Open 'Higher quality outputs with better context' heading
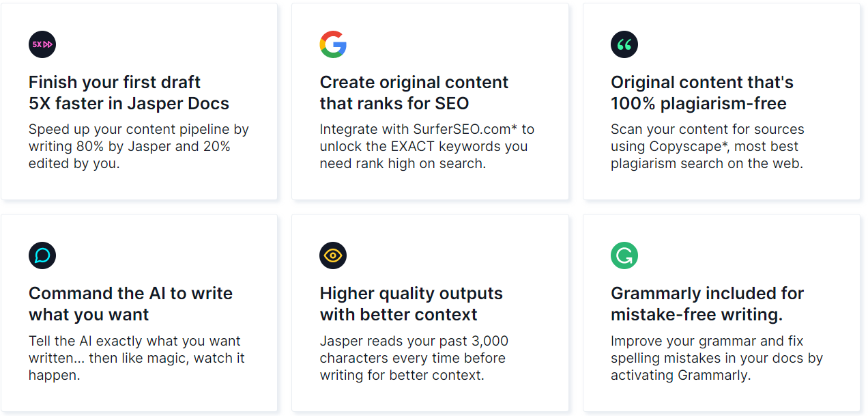868x416 pixels. point(411,304)
